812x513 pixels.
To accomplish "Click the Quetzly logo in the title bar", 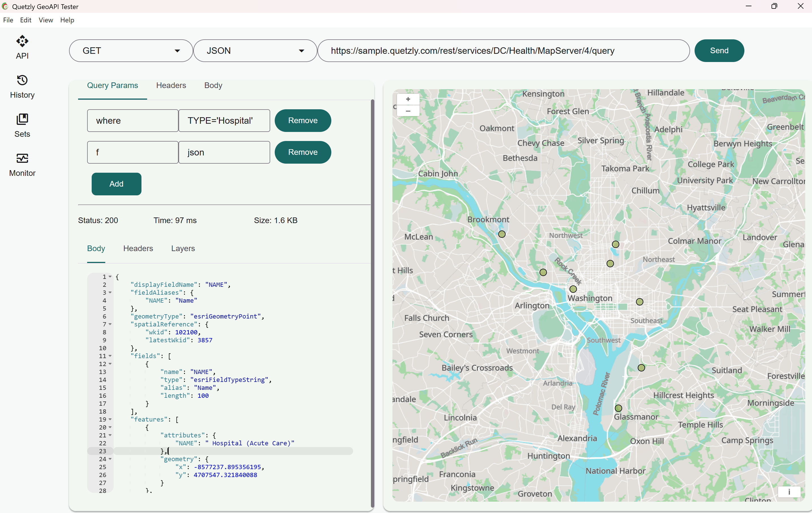I will 5,7.
